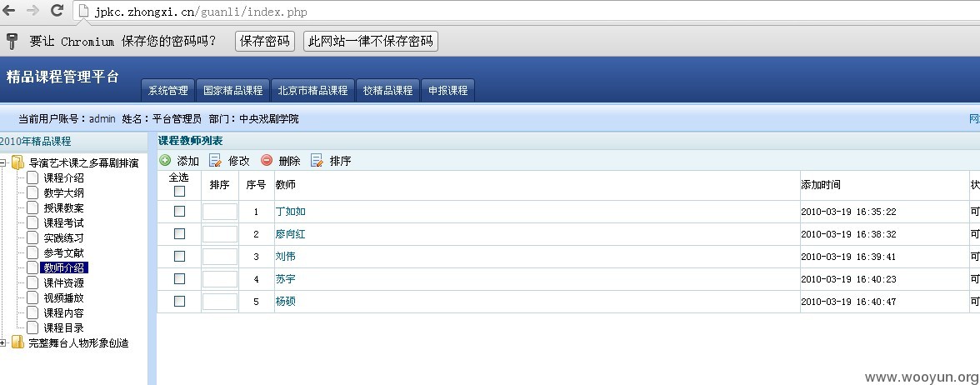Open teacher link 丁如如
Screen dimensions: 980x385
291,212
